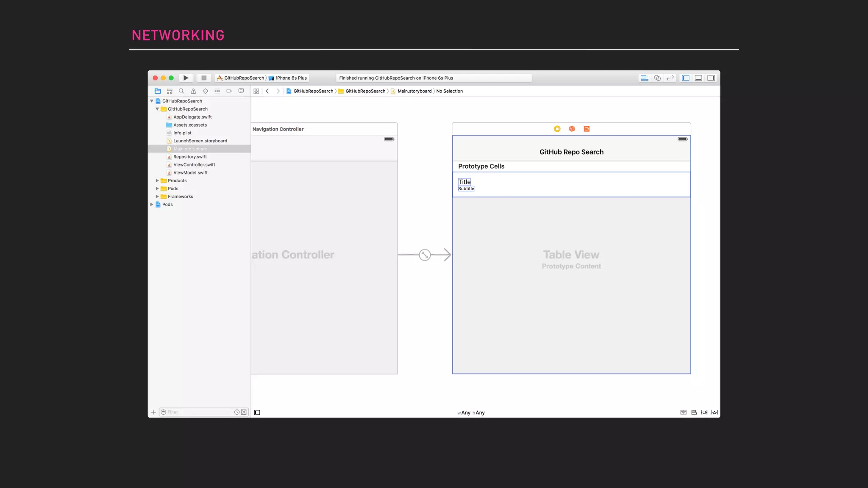Open Repository.swift file
Image resolution: width=868 pixels, height=488 pixels.
point(190,157)
